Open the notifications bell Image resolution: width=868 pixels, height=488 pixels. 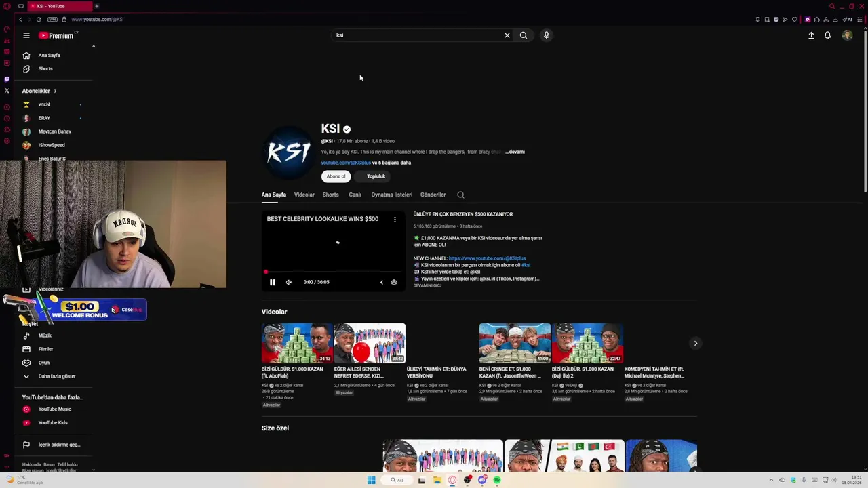point(827,35)
